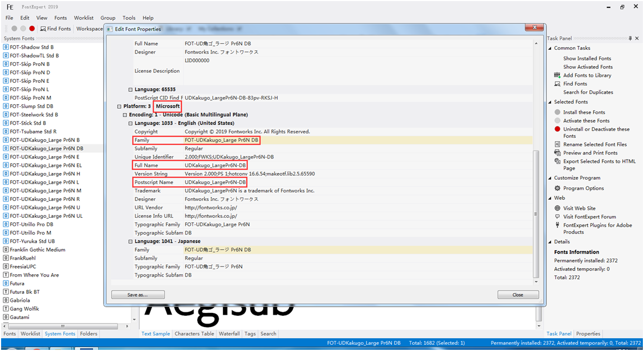The height and width of the screenshot is (351, 644).
Task: Click the dialog vertical scrollbar thumb
Action: tap(536, 214)
